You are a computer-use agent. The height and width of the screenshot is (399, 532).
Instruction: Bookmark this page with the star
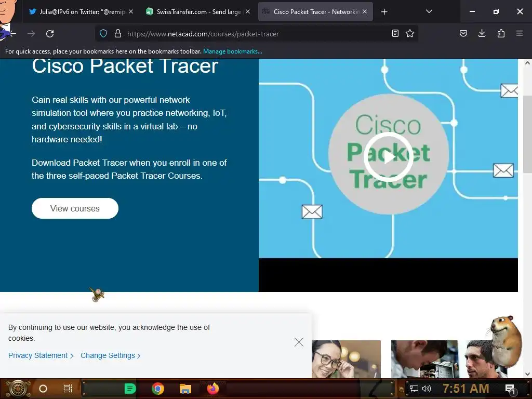pos(410,33)
